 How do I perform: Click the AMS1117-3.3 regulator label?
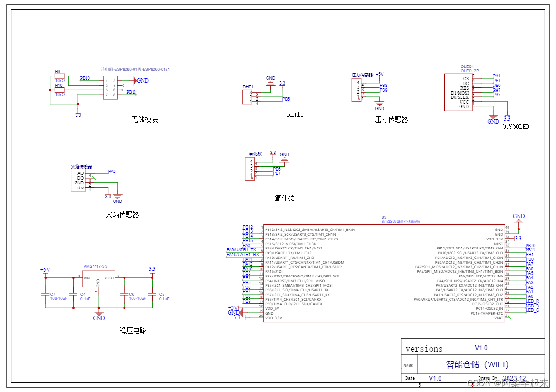tap(96, 266)
